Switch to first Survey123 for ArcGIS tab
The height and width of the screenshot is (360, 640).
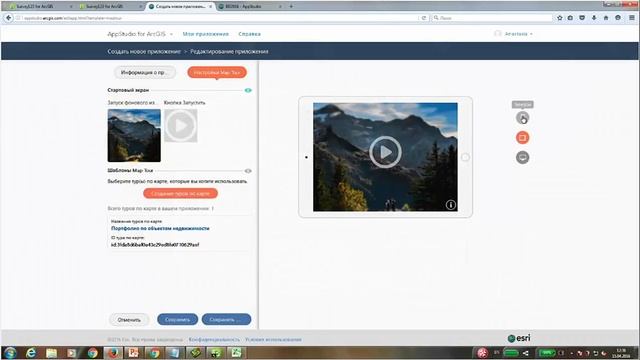[40, 7]
